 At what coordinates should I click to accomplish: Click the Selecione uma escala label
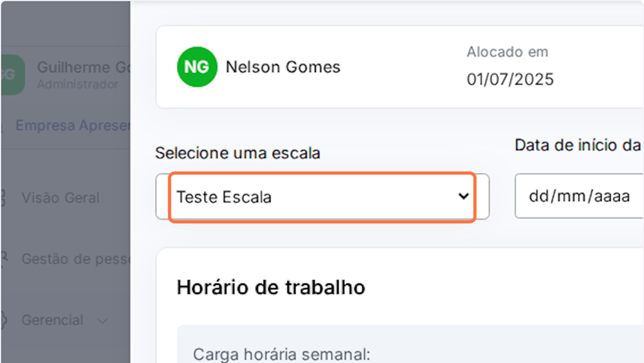(237, 153)
